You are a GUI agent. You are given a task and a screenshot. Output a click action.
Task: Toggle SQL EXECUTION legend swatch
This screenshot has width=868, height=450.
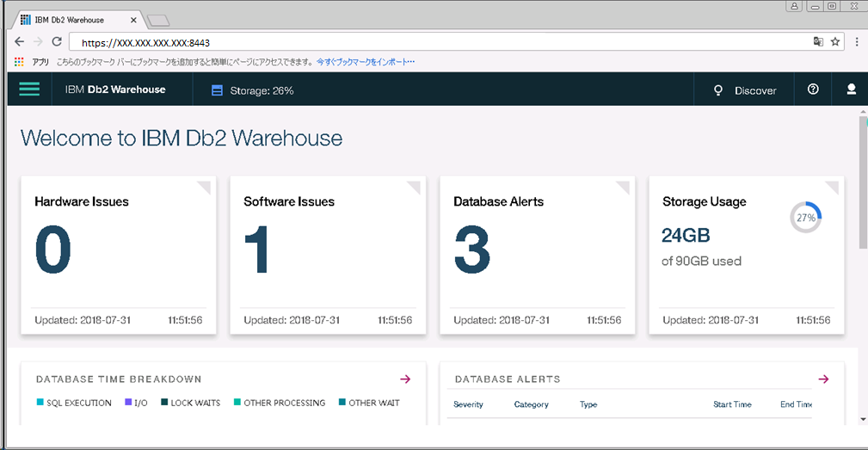40,403
